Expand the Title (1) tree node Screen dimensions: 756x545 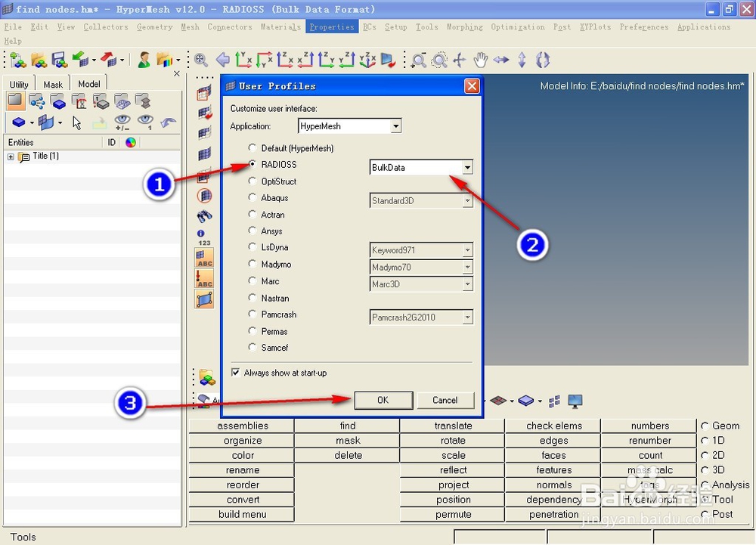tap(11, 156)
